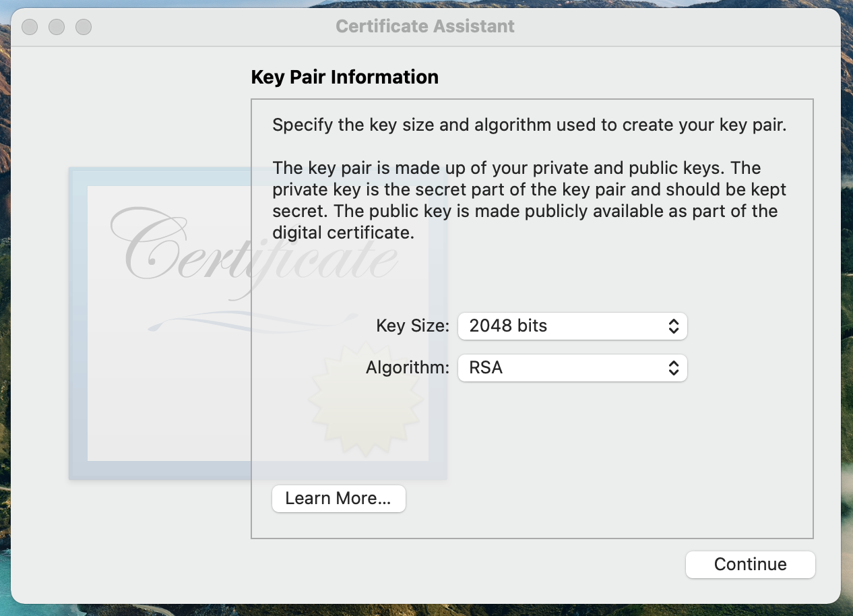
Task: Click the desktop wallpaper behind the window
Action: pyautogui.click(x=847, y=337)
